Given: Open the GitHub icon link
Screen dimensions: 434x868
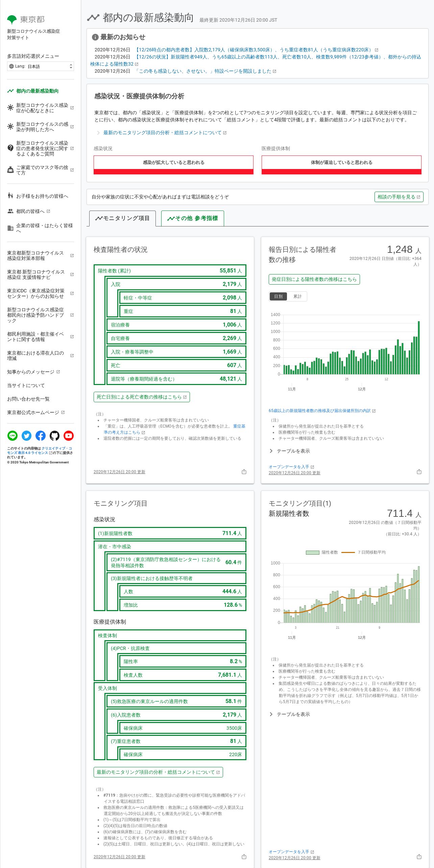Looking at the screenshot, I should pos(54,436).
